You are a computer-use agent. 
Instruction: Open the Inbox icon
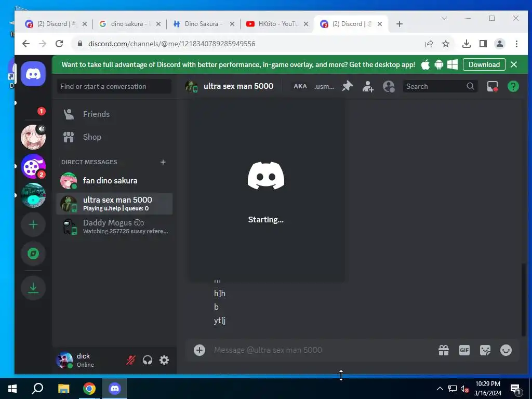pyautogui.click(x=493, y=87)
